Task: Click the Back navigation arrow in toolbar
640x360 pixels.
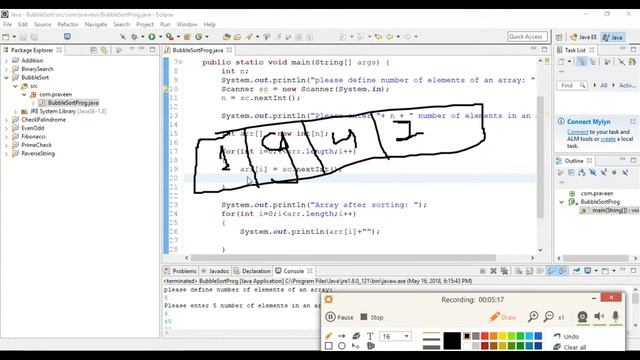Action: 389,37
